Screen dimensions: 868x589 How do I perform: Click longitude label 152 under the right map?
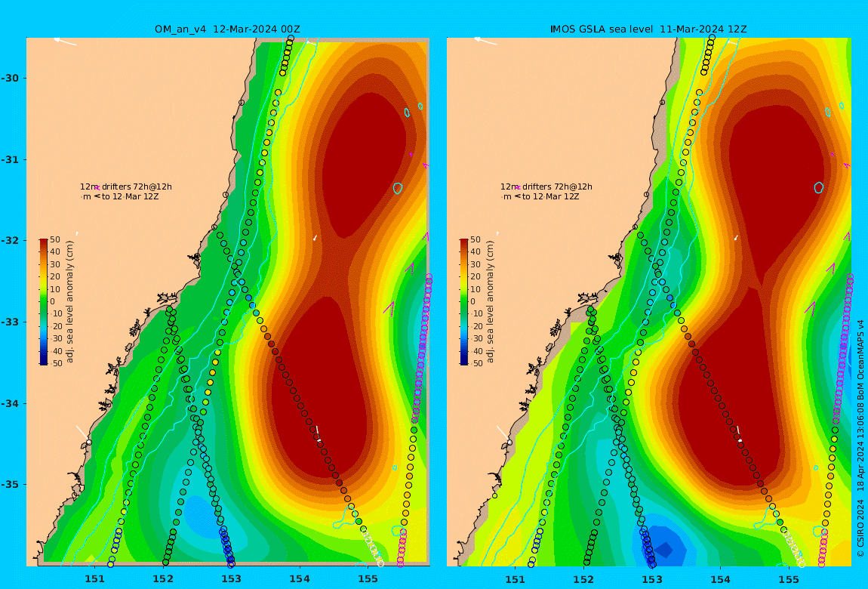[x=584, y=579]
